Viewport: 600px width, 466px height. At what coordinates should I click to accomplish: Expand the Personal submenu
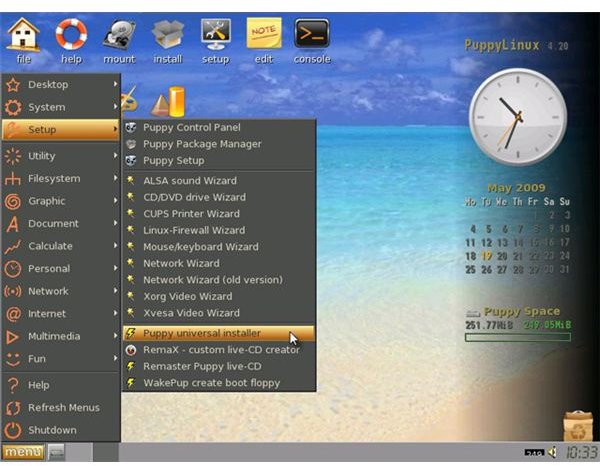coord(61,269)
